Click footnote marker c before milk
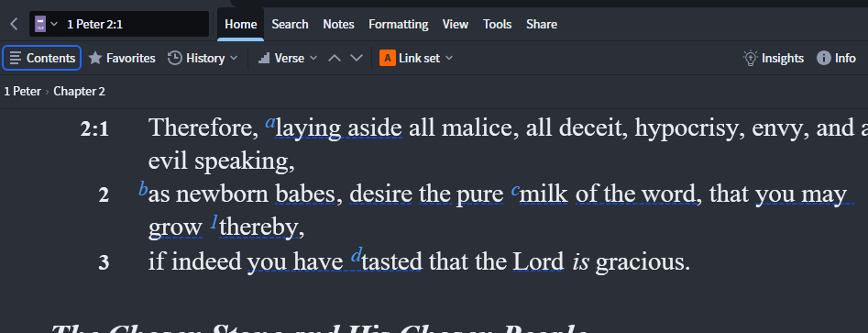 click(515, 190)
